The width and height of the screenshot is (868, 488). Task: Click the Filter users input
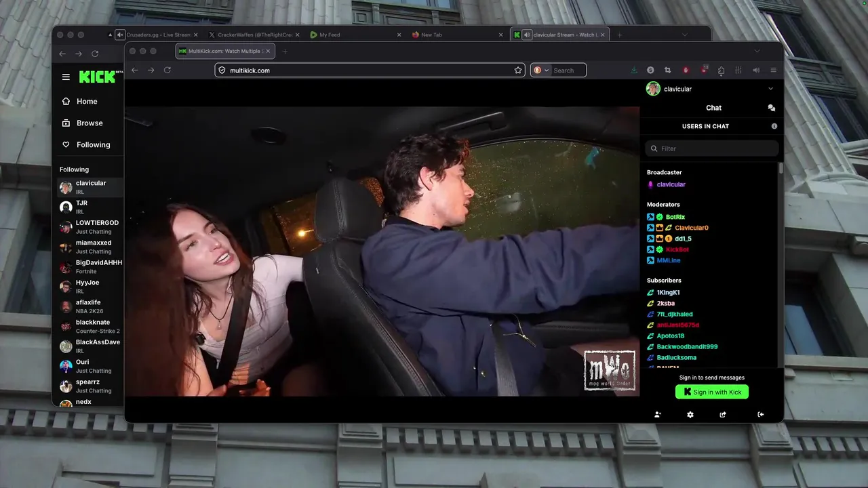(x=712, y=148)
